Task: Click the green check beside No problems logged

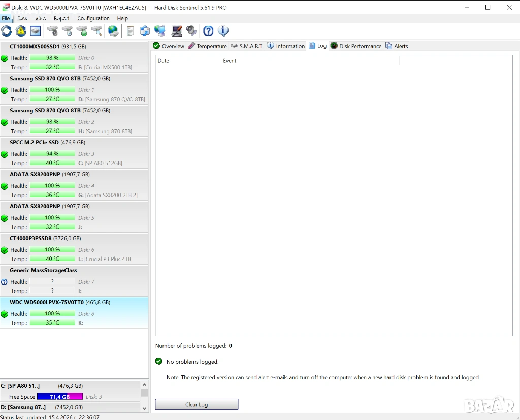Action: [159, 361]
